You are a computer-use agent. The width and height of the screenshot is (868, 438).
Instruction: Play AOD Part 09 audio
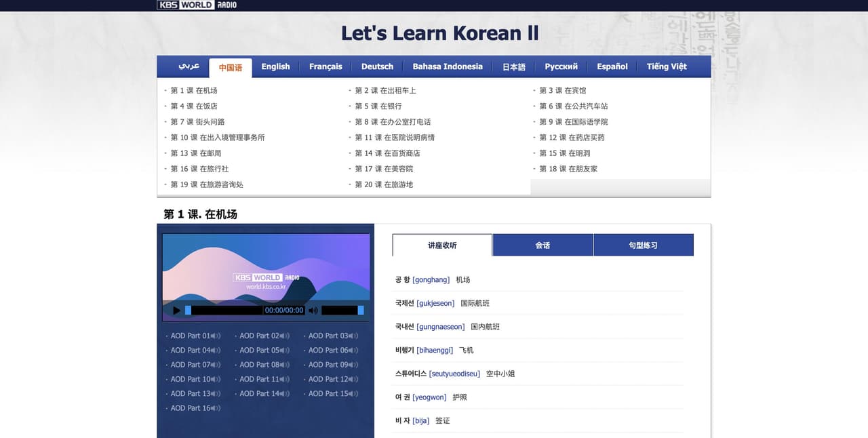click(x=332, y=365)
